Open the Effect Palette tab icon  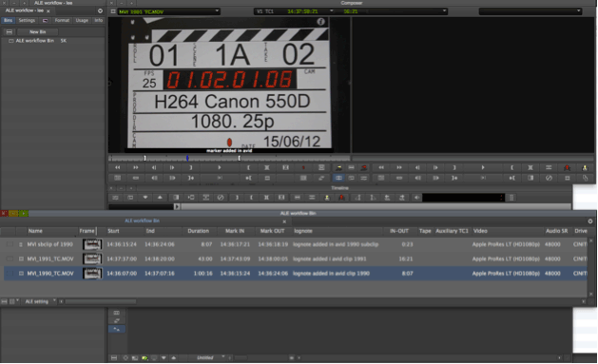(46, 21)
